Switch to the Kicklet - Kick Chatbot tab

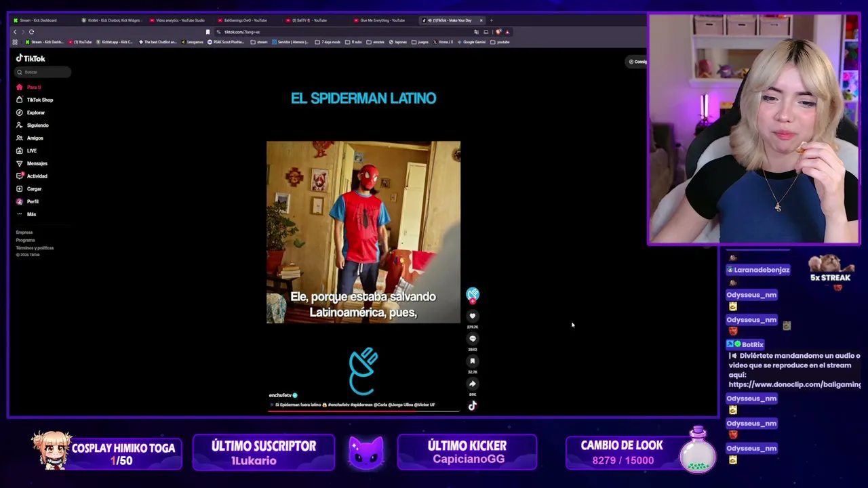tap(111, 20)
